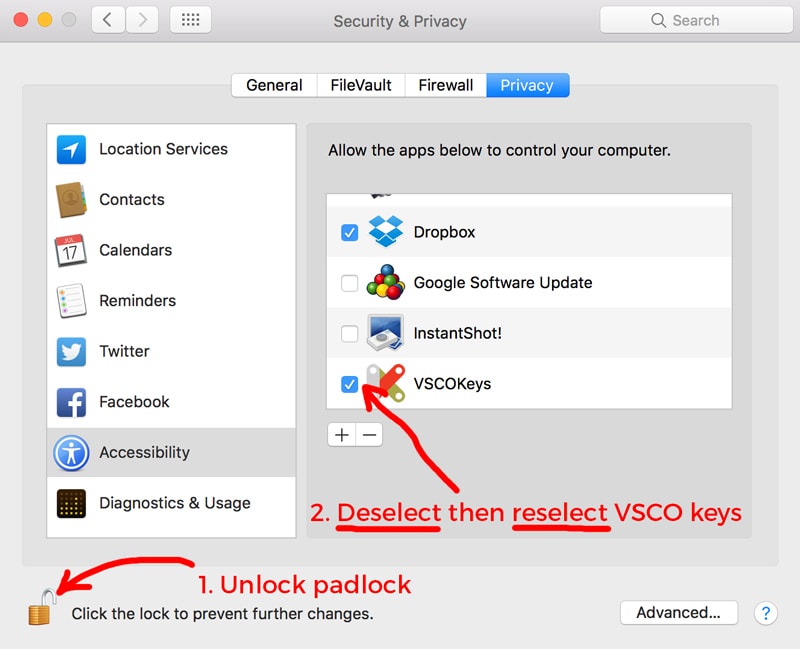The image size is (800, 649).
Task: Switch to the General tab
Action: (x=274, y=85)
